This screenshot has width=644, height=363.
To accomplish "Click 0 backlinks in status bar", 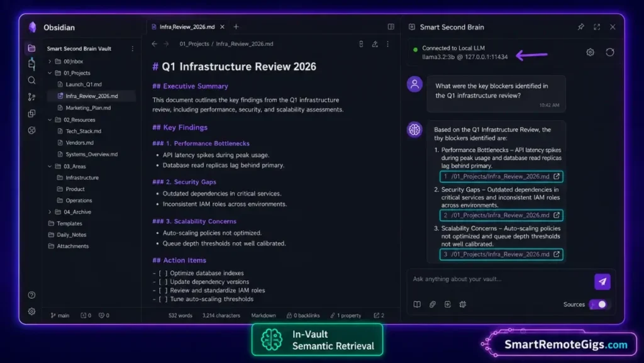I will tap(303, 315).
